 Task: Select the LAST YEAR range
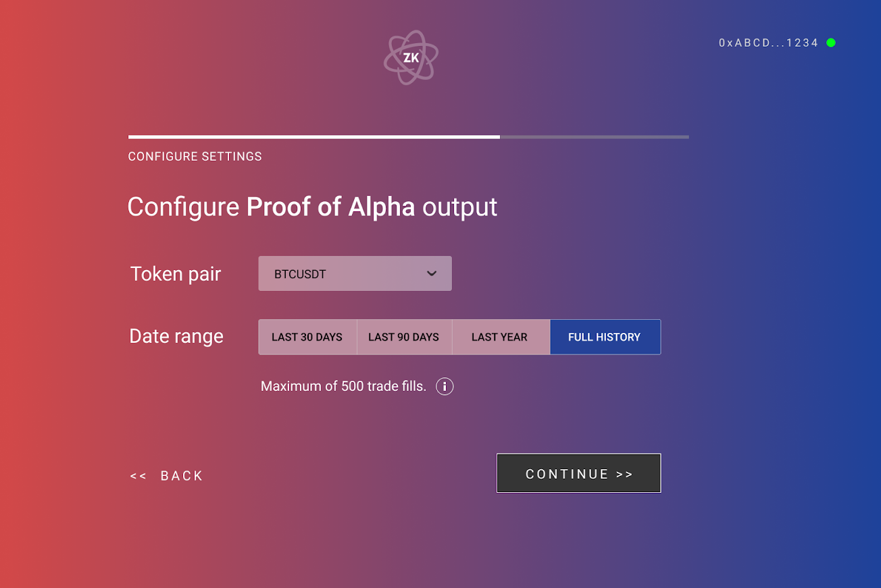[x=501, y=337]
